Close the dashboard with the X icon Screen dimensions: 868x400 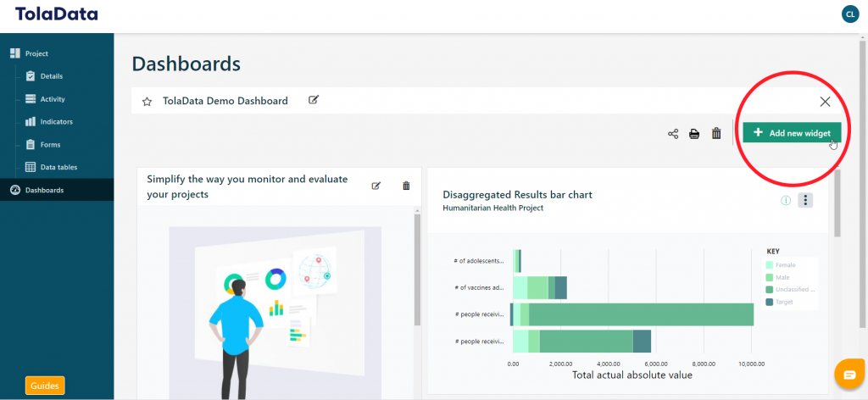point(825,101)
